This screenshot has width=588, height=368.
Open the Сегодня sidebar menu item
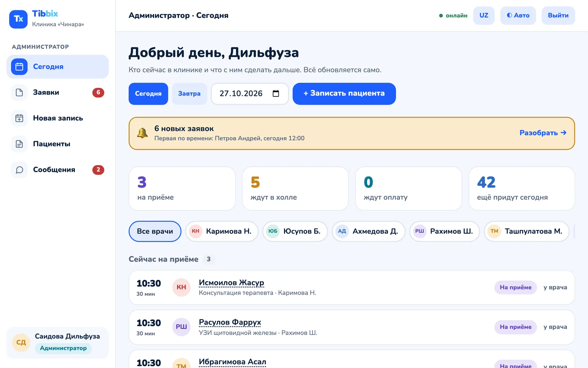click(58, 67)
